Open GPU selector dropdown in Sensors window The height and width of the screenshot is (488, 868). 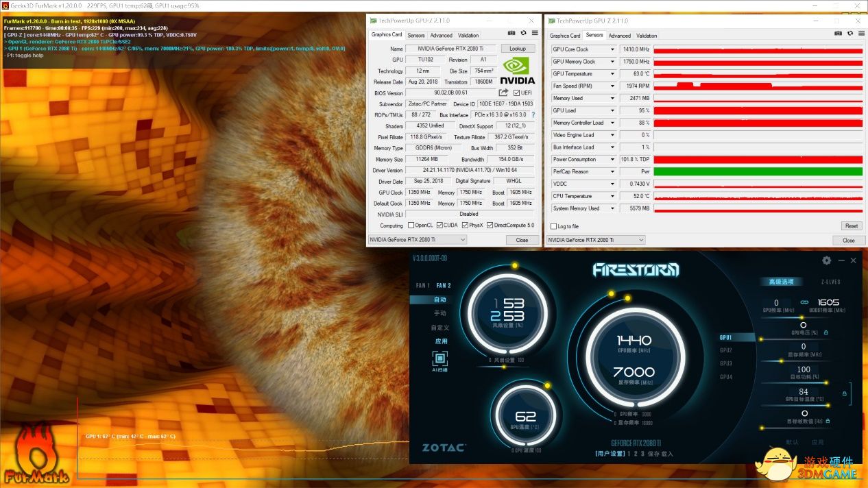click(596, 240)
